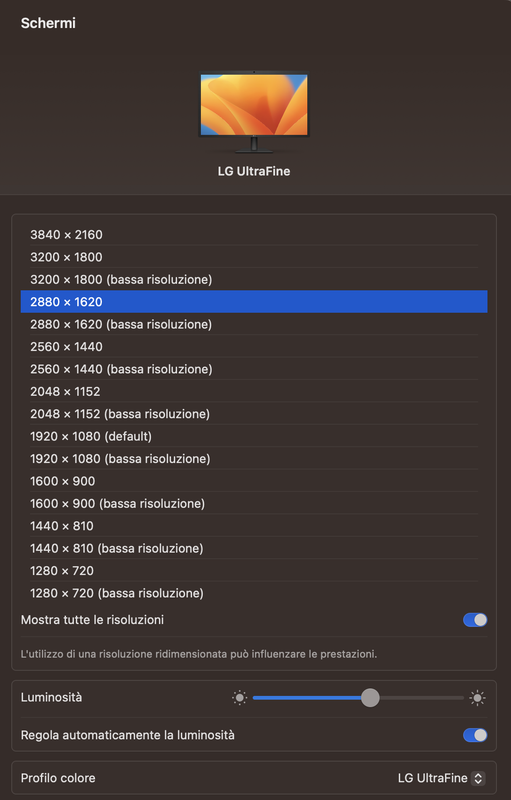
Task: Click the highlighted 2880 × 1620 row
Action: pos(254,302)
